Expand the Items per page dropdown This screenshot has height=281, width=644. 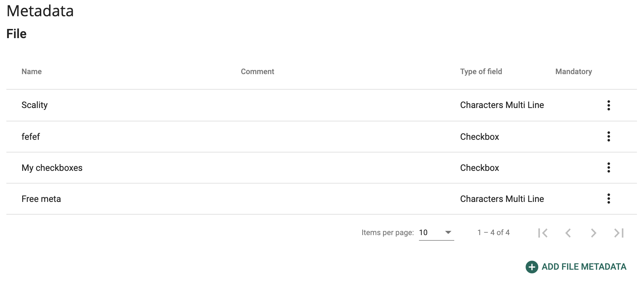436,233
